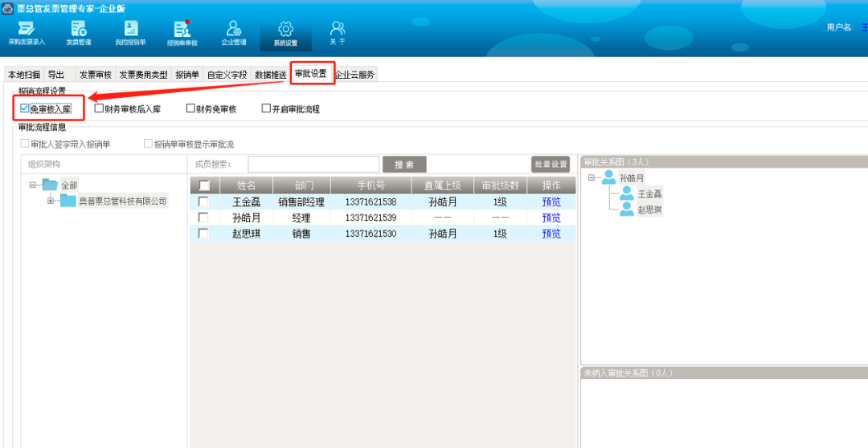Select the checkbox for row 王金磊

point(203,202)
